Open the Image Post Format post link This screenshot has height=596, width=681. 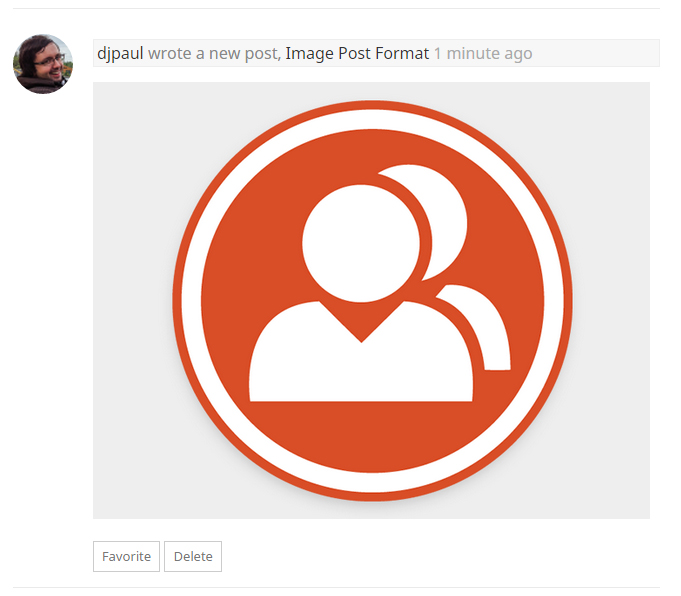coord(357,53)
